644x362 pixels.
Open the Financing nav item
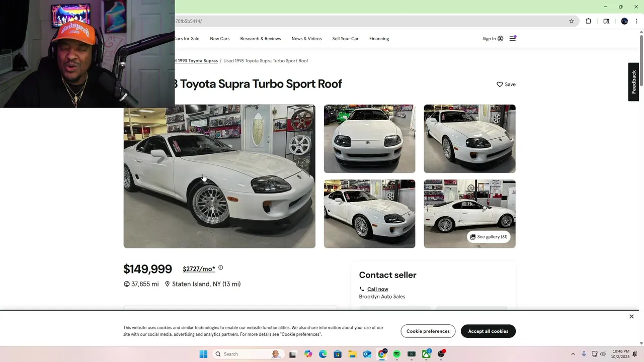[x=379, y=39]
